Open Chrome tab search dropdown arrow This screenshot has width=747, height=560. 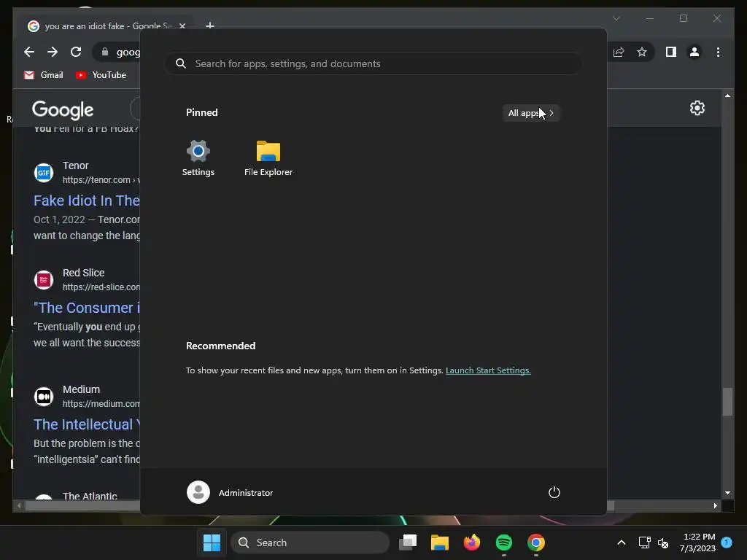click(x=616, y=18)
